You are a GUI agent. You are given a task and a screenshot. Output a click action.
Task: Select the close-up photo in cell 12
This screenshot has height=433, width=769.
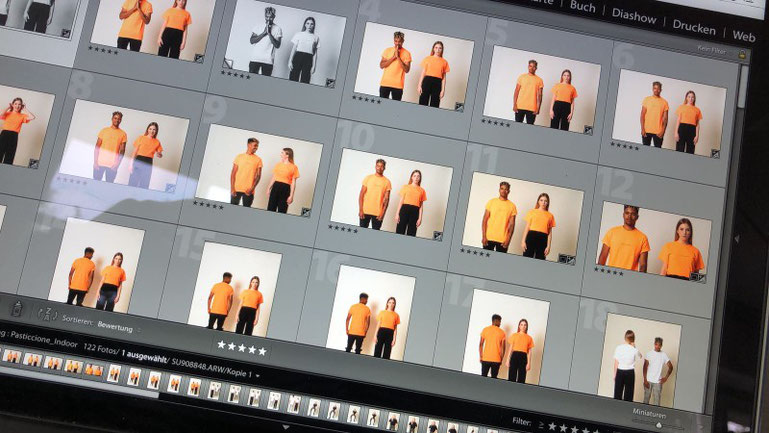653,242
